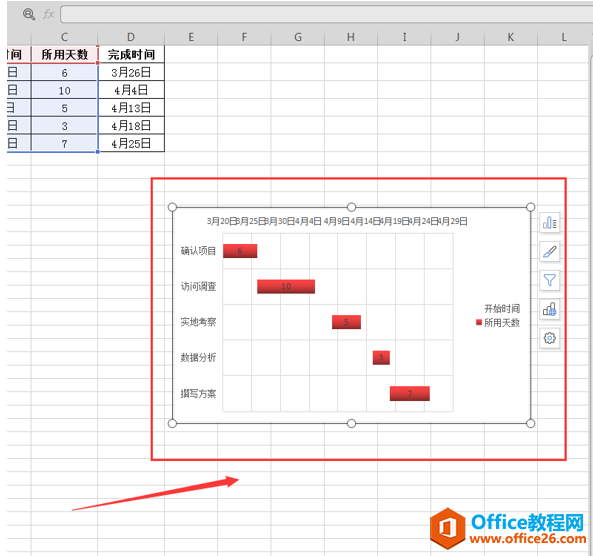
Task: Click the 访问调查 axis label
Action: coord(198,286)
